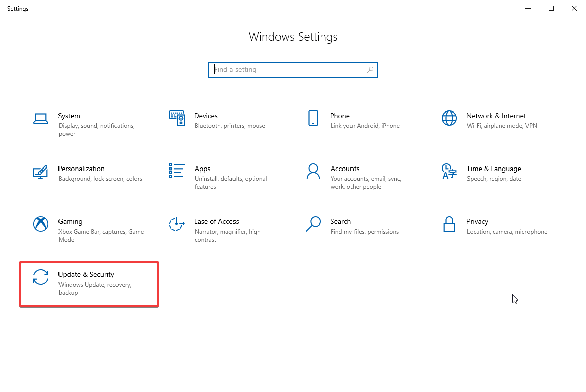Screen dimensions: 586x392
Task: Select the Personalization brush icon
Action: point(41,171)
